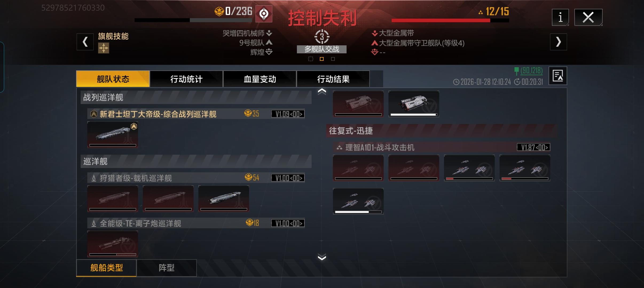Click the red target emblem icon
The height and width of the screenshot is (288, 644).
click(x=264, y=14)
